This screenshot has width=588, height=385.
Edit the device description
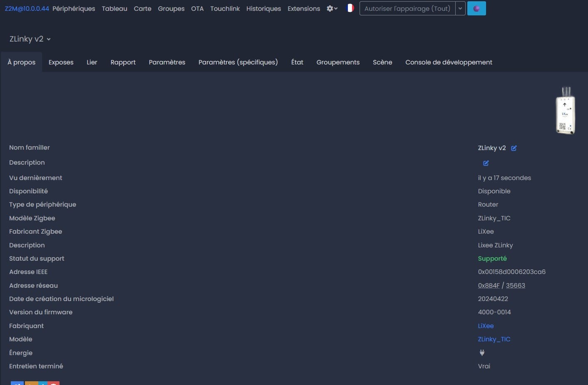486,163
